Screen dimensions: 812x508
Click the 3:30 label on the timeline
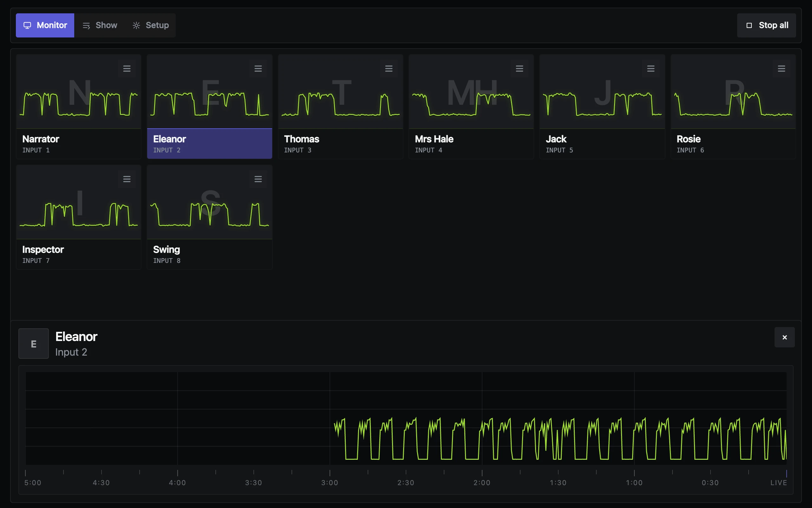point(253,483)
